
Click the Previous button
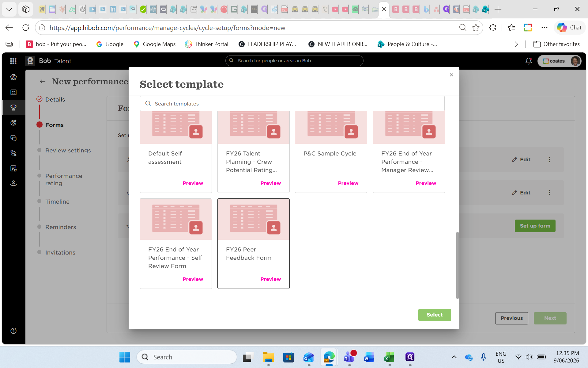512,318
